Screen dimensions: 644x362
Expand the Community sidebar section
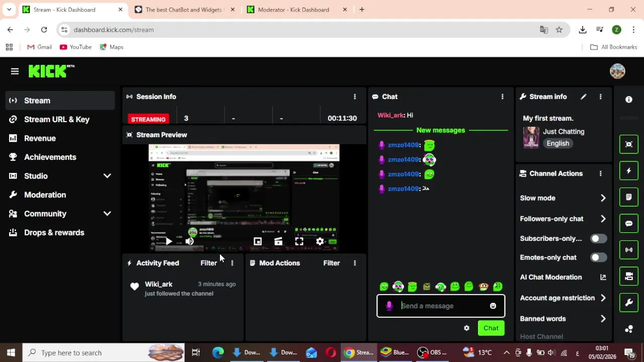[x=107, y=214]
